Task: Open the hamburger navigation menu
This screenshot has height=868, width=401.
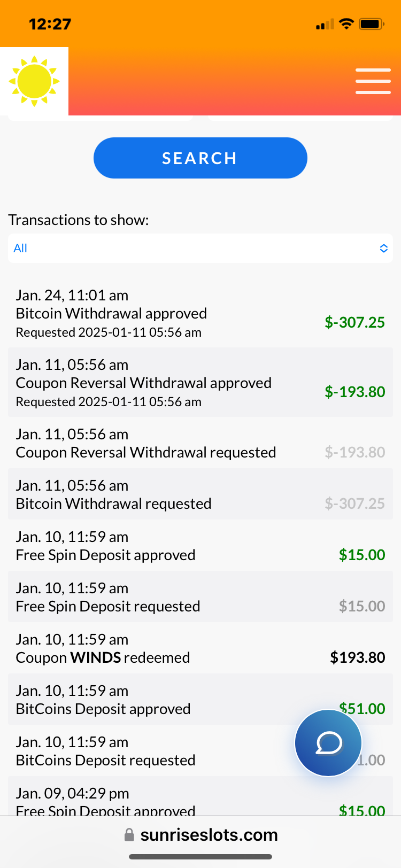Action: point(373,81)
